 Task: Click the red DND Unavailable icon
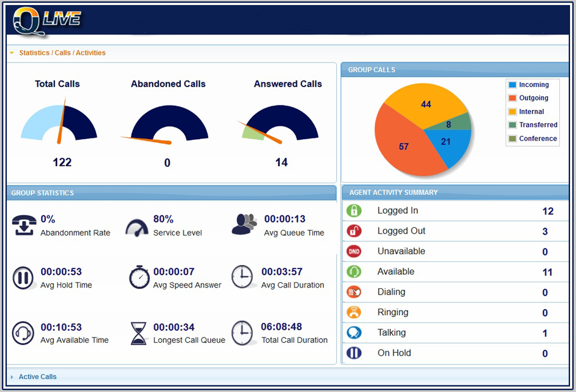pyautogui.click(x=354, y=251)
